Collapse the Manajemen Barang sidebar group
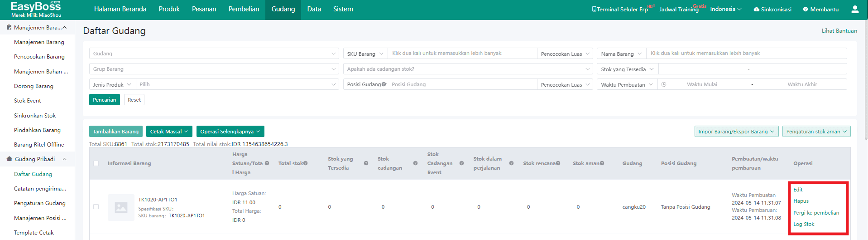The image size is (868, 240). tap(64, 28)
